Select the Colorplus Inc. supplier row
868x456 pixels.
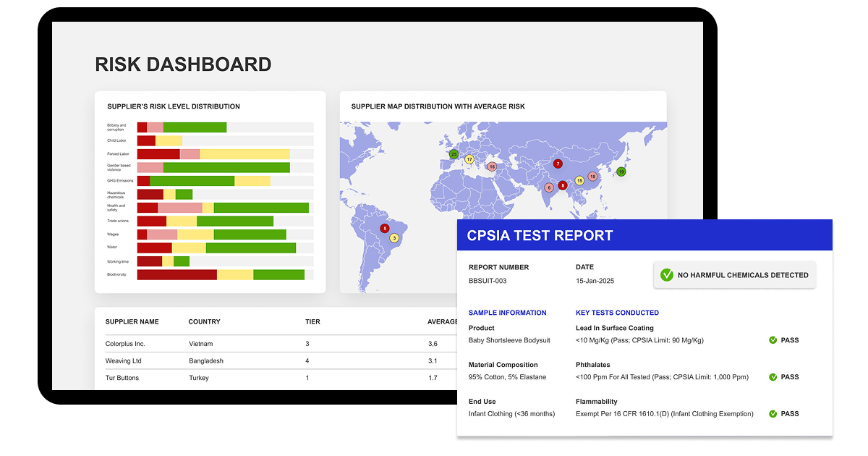[281, 344]
